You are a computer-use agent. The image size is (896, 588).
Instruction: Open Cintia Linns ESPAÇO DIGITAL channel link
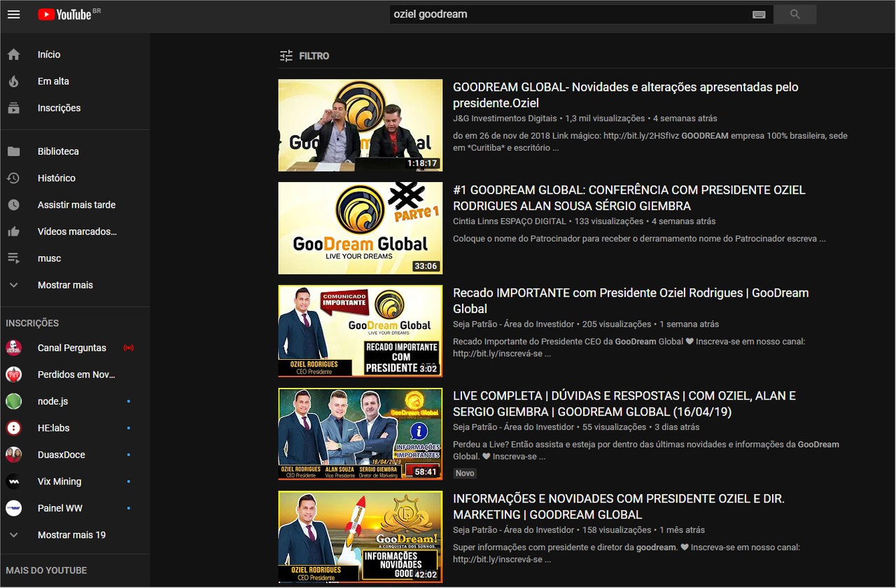pos(509,221)
